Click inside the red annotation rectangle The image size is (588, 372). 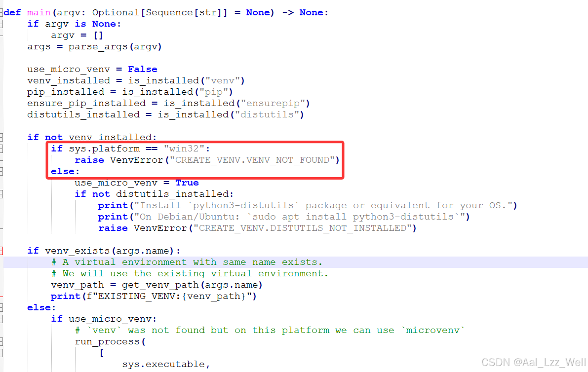tap(195, 160)
